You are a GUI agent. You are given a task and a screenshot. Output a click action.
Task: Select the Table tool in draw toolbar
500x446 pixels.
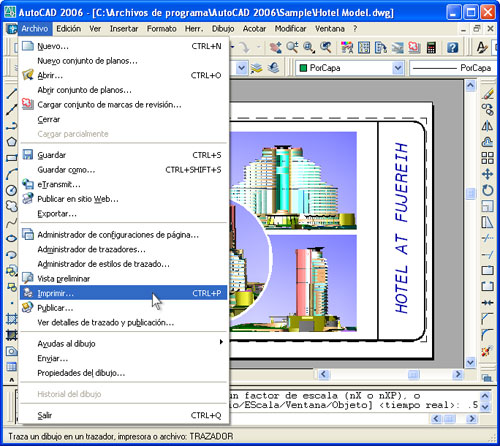11,367
